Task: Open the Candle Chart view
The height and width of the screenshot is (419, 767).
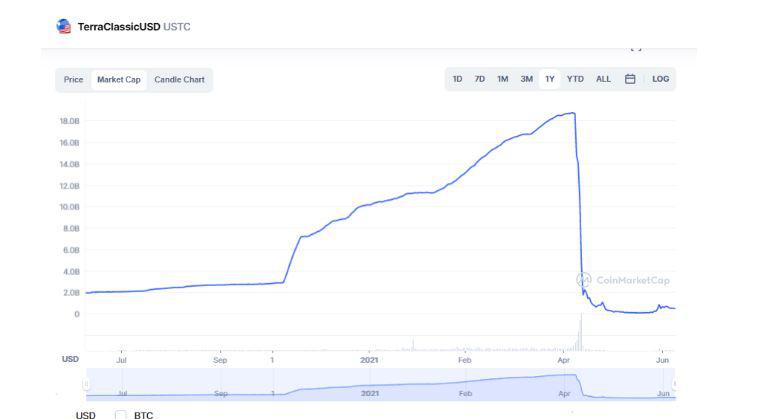Action: (179, 79)
